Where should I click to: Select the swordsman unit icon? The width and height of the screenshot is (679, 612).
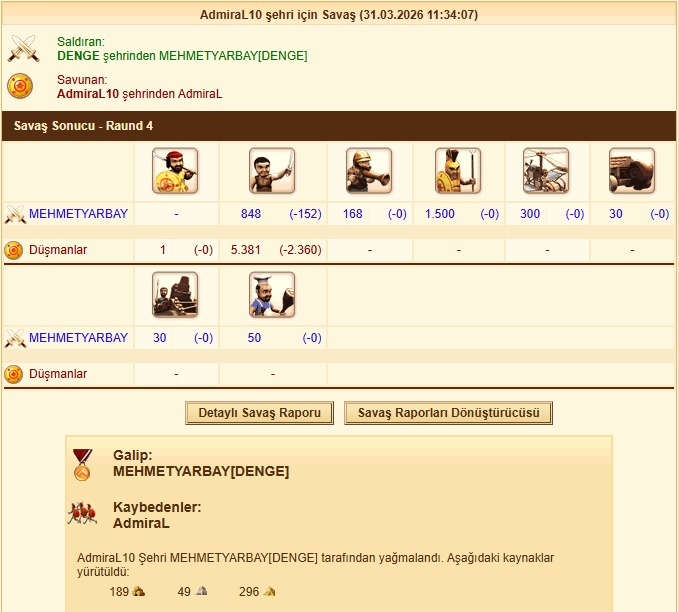[x=272, y=171]
